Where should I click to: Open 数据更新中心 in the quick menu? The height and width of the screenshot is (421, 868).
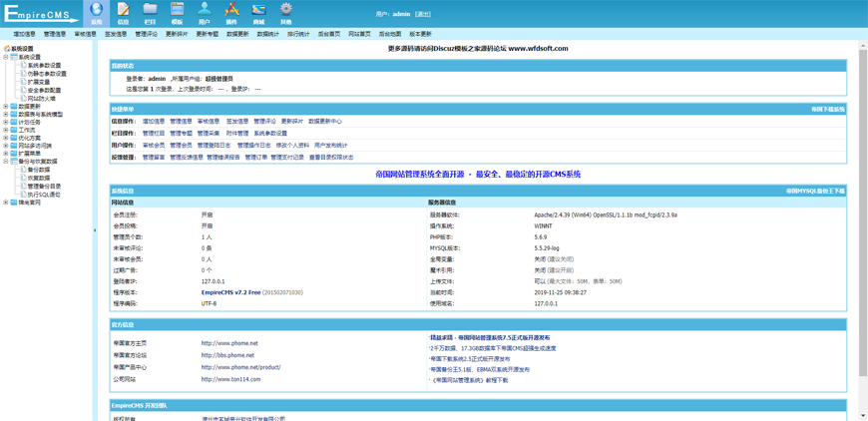(x=325, y=121)
